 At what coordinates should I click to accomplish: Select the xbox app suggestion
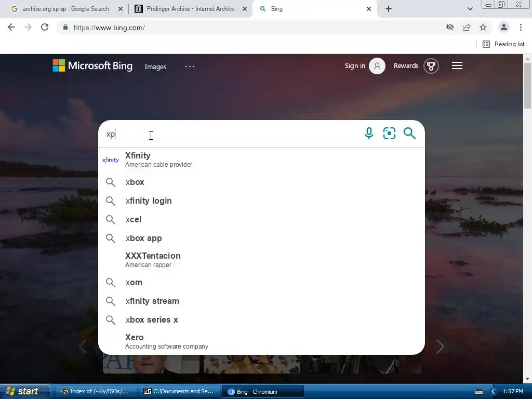[261, 238]
